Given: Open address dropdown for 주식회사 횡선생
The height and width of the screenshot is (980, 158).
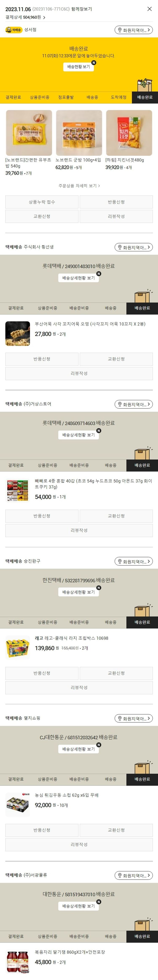Looking at the screenshot, I should click(x=134, y=247).
